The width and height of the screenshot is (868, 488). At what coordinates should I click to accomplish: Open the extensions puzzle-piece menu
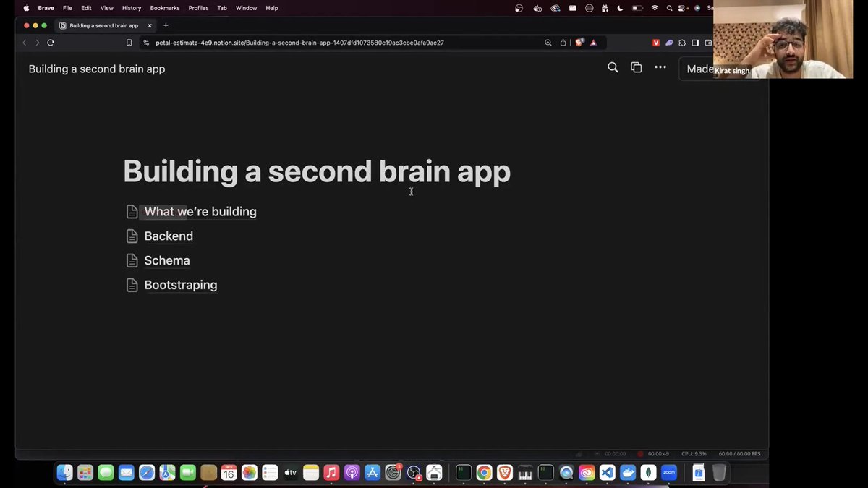tap(682, 43)
